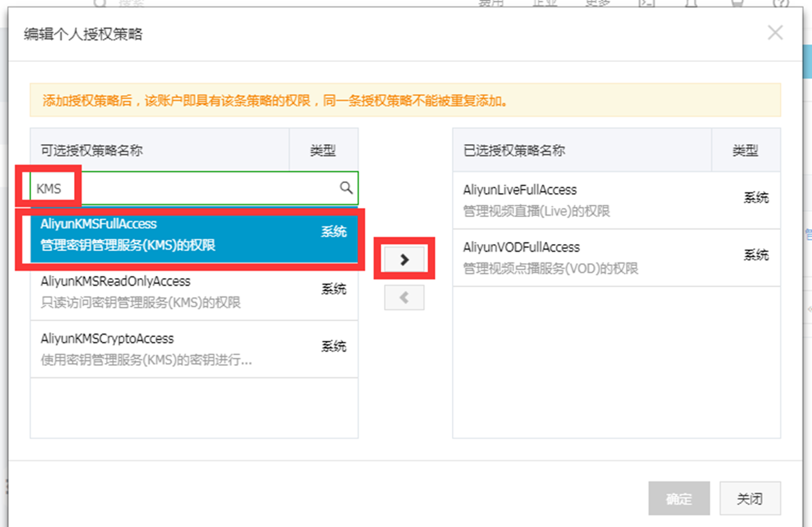Select AliyunKMSCryptoAccess policy row
The width and height of the screenshot is (812, 527).
pyautogui.click(x=194, y=349)
